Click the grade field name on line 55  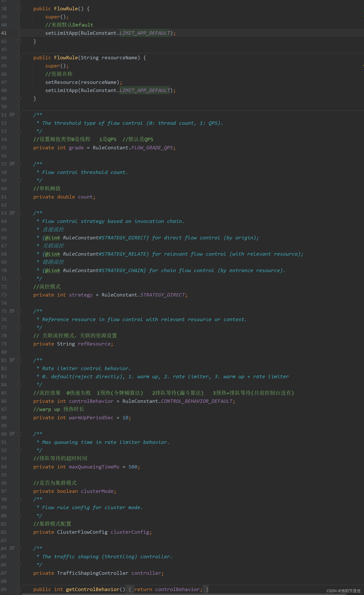tap(76, 148)
